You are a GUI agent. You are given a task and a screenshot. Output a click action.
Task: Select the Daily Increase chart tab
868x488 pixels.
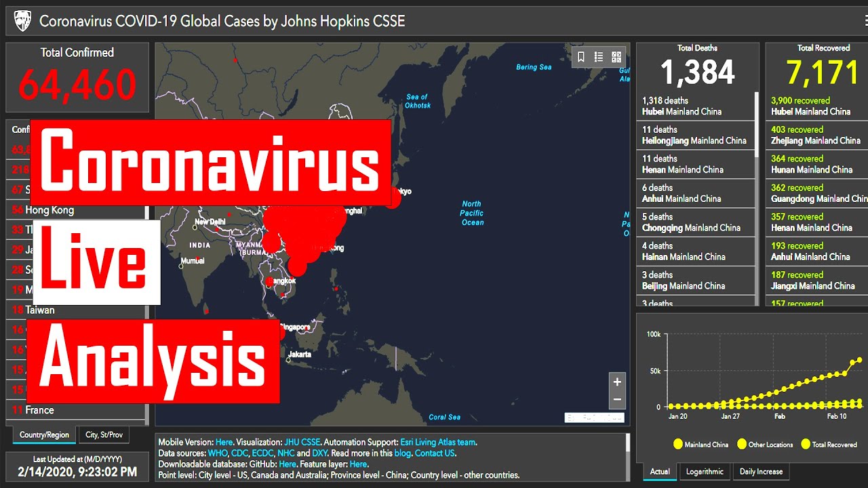[761, 472]
